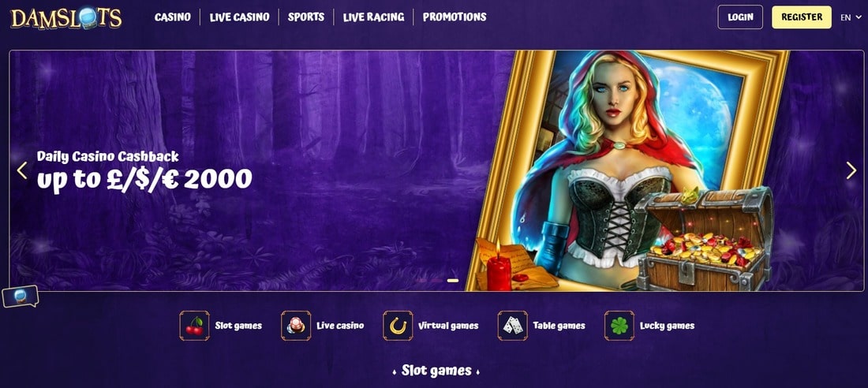This screenshot has height=388, width=868.
Task: Open the Sports menu item
Action: point(306,17)
